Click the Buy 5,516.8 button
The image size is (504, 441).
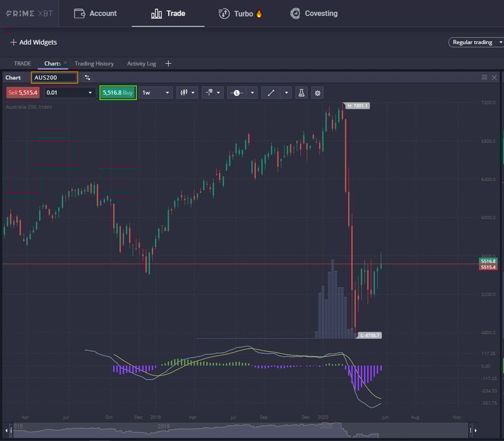point(118,92)
